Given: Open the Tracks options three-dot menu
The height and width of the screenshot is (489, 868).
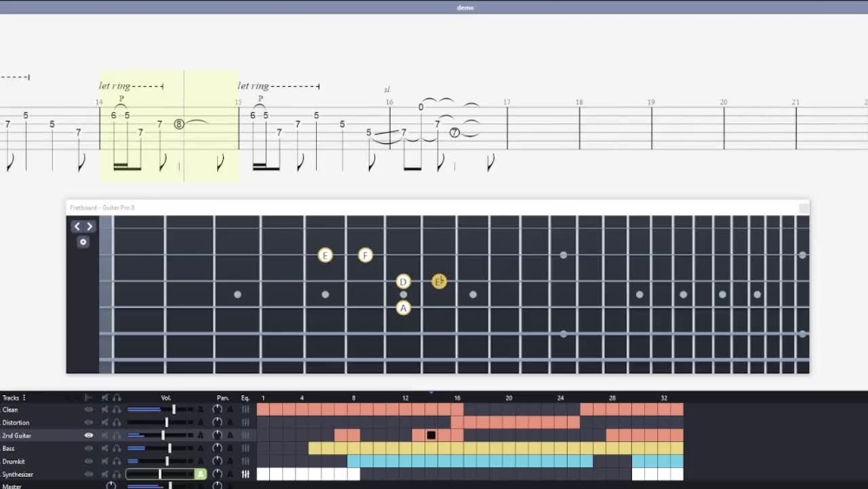Looking at the screenshot, I should pyautogui.click(x=23, y=398).
